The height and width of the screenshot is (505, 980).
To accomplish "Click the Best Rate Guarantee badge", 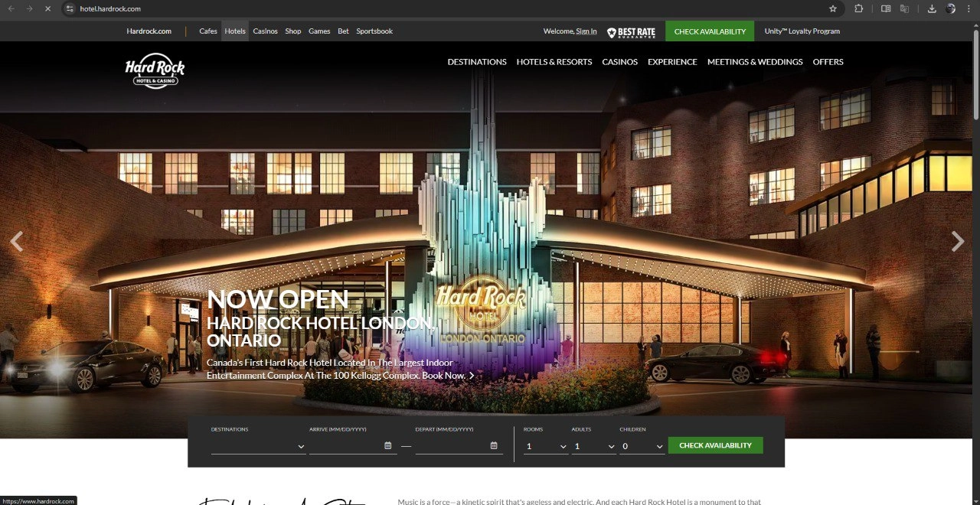I will [631, 31].
